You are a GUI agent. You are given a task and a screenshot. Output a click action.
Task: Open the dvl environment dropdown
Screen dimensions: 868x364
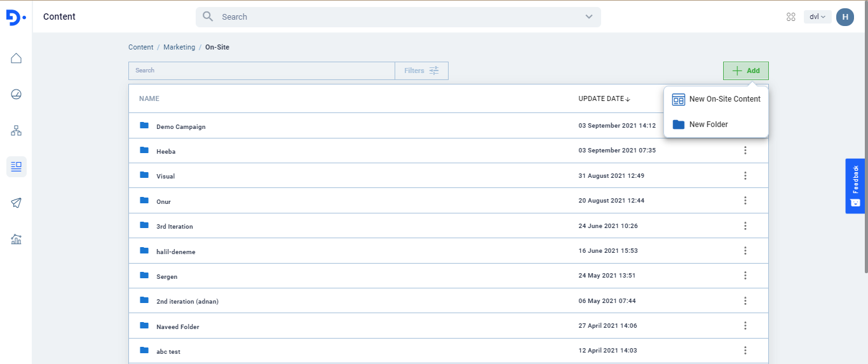[x=817, y=17]
